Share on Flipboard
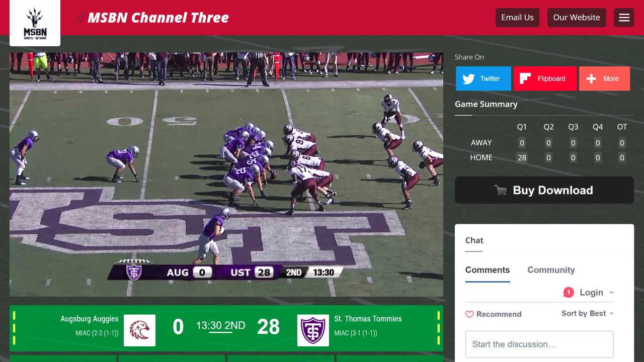 pyautogui.click(x=545, y=78)
